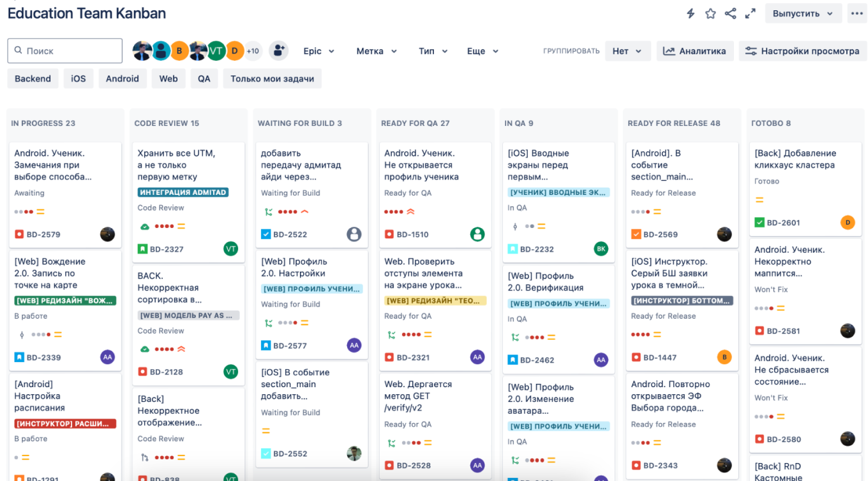Click the share board icon
The image size is (868, 481).
[x=730, y=13]
